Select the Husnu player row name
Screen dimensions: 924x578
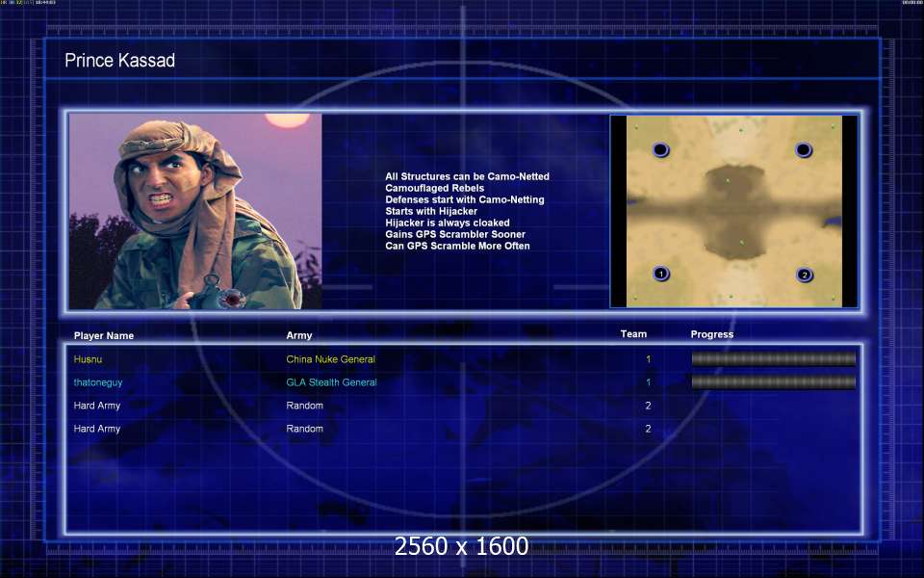(88, 359)
